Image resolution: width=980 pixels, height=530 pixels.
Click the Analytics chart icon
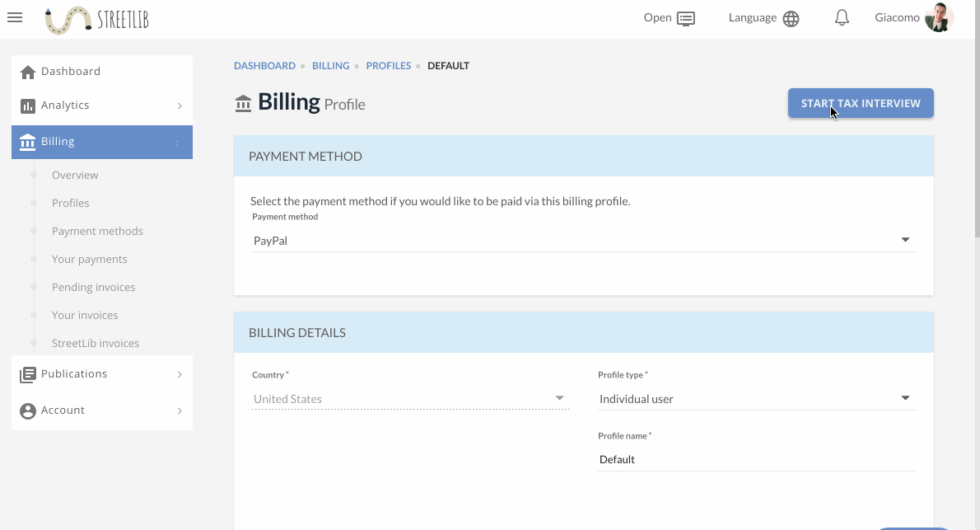click(x=27, y=106)
